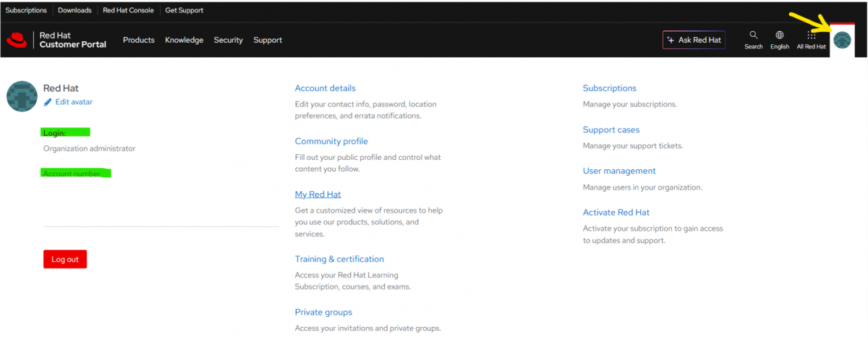This screenshot has width=868, height=340.
Task: Click the English language globe icon
Action: click(779, 35)
